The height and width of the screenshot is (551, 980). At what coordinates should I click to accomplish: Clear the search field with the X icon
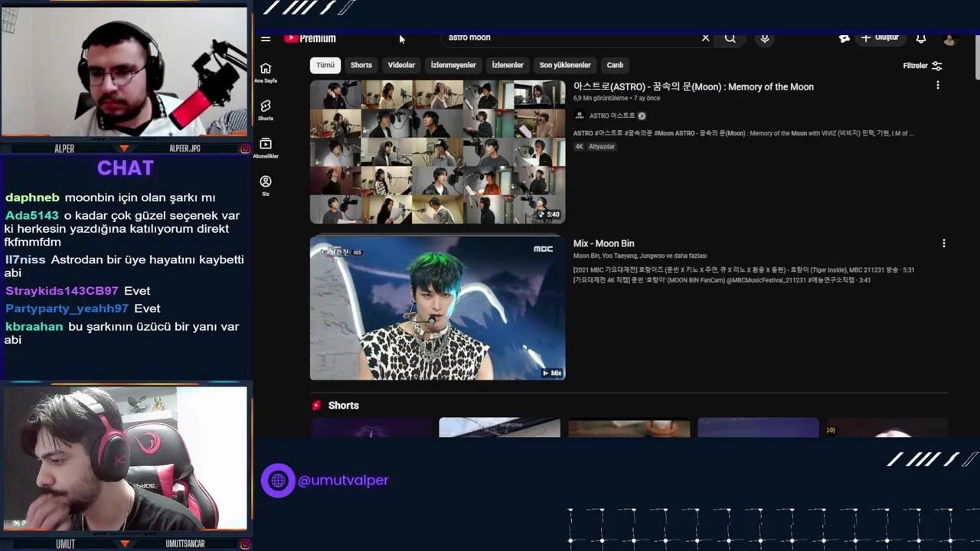[706, 37]
